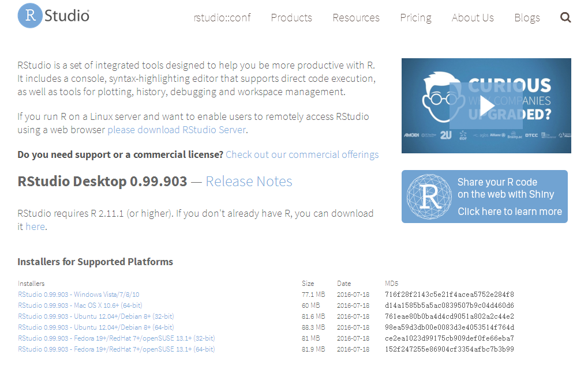Click the Installers for Supported Platforms heading
588x366 pixels.
[x=95, y=262]
